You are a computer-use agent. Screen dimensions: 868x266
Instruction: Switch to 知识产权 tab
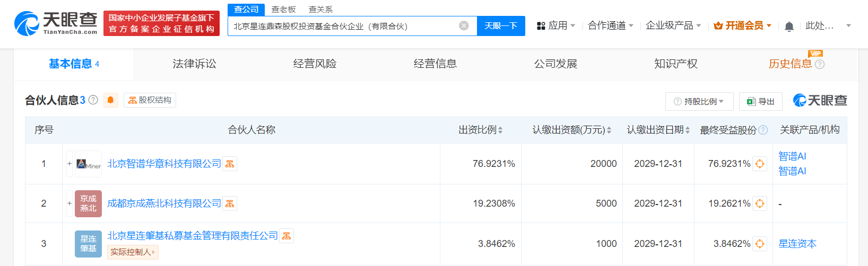pyautogui.click(x=676, y=64)
